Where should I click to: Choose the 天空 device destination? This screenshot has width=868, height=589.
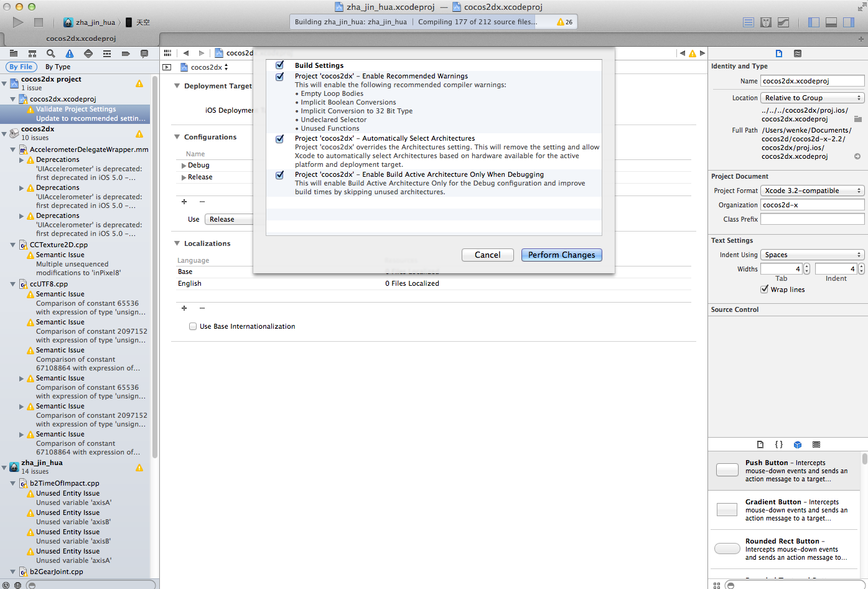coord(138,22)
